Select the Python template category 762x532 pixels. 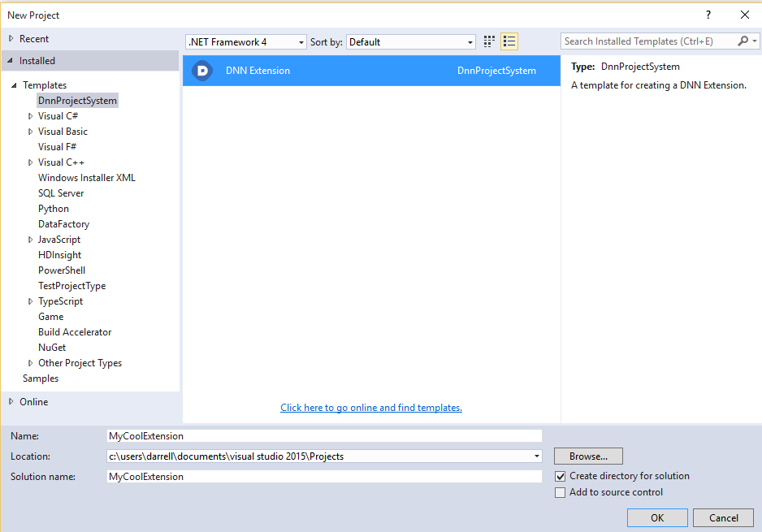[x=53, y=208]
